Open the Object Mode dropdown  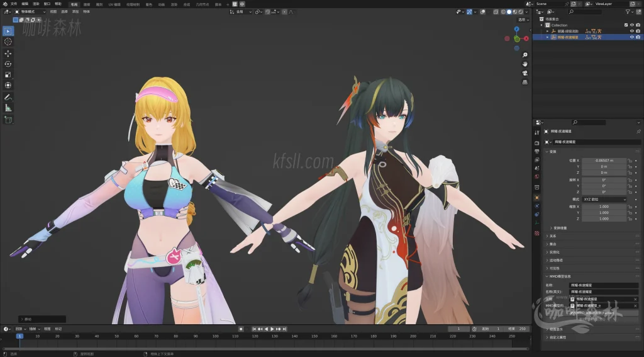[x=30, y=12]
